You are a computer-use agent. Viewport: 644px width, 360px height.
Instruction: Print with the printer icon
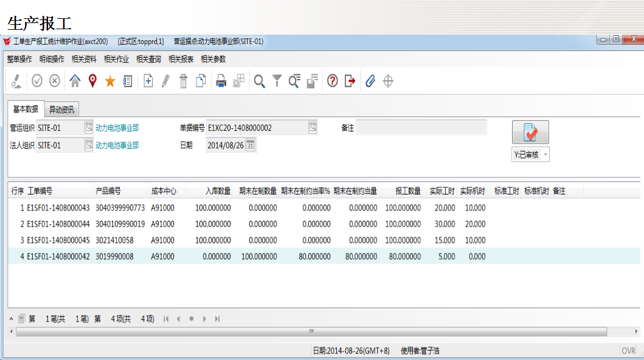tap(221, 81)
